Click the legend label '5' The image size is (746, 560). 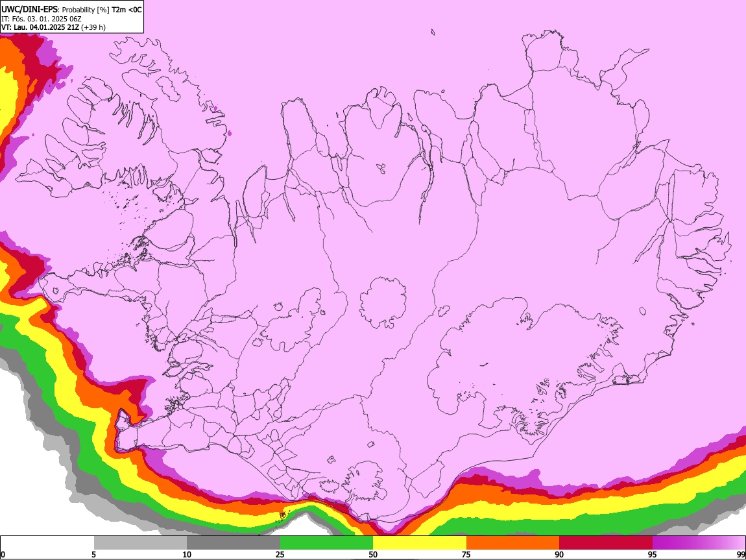93,554
